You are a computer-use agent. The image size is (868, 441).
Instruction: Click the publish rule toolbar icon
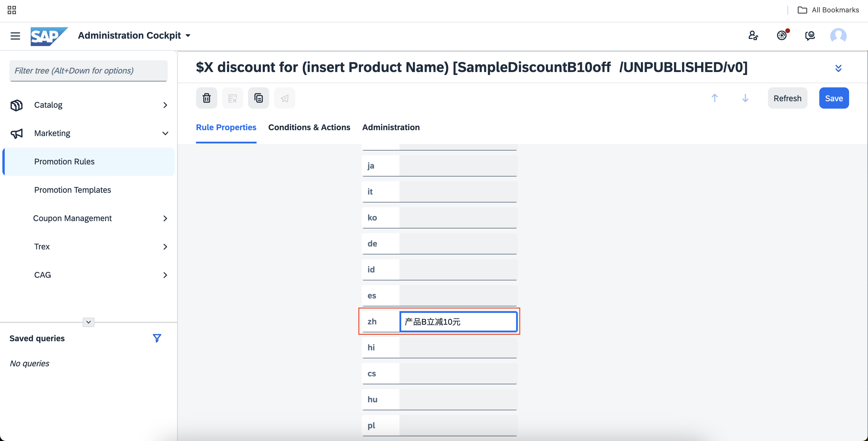click(x=284, y=98)
